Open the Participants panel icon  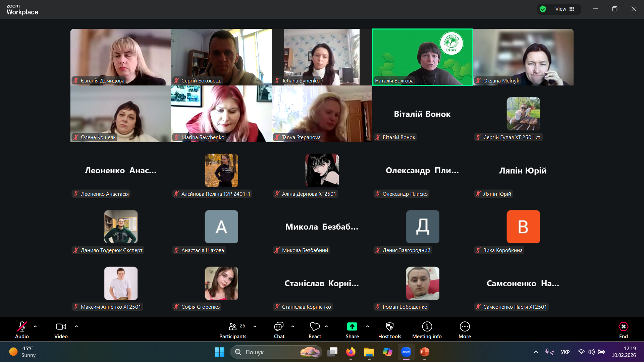point(232,326)
